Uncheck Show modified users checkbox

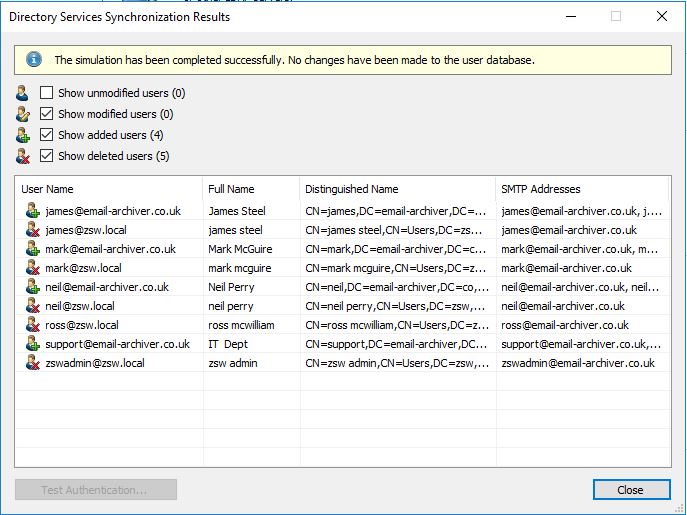[46, 114]
